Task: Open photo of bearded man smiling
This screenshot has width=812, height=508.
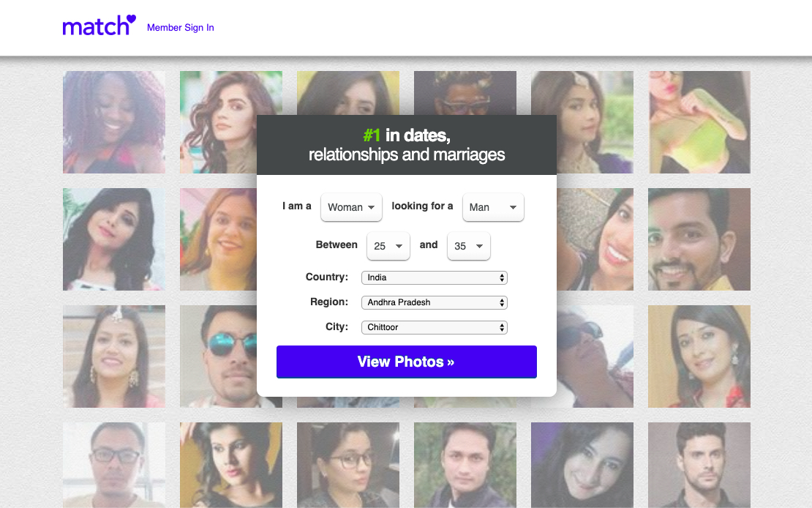Action: click(x=699, y=239)
